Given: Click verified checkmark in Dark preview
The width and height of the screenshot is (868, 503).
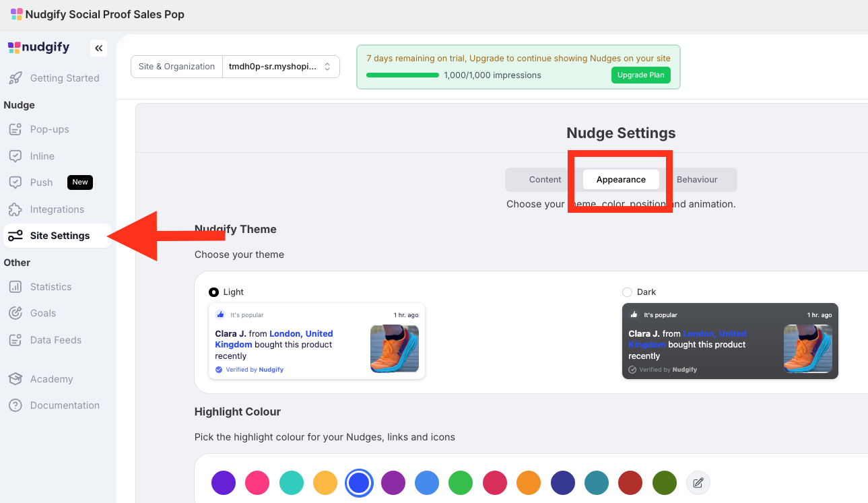Looking at the screenshot, I should coord(632,370).
